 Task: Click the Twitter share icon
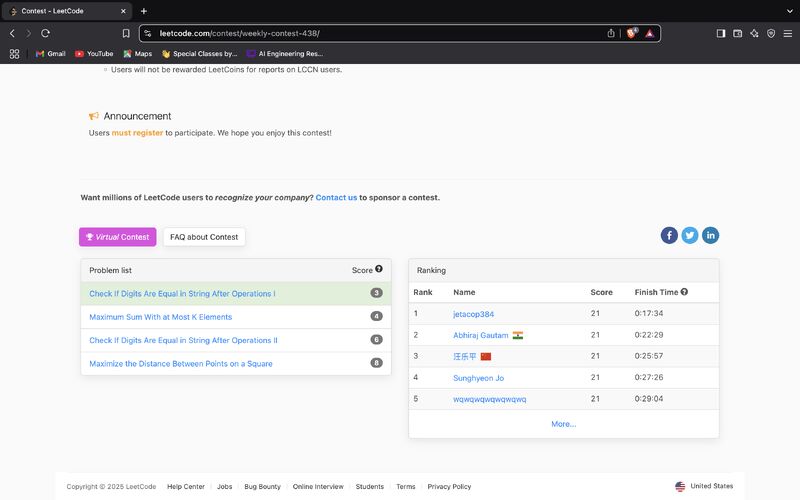690,235
